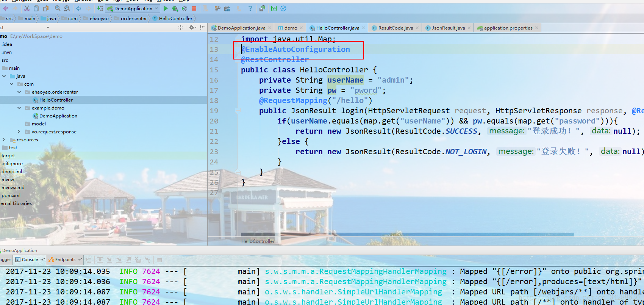Screen dimensions: 644x305
Task: Select the Console tab
Action: tap(30, 260)
